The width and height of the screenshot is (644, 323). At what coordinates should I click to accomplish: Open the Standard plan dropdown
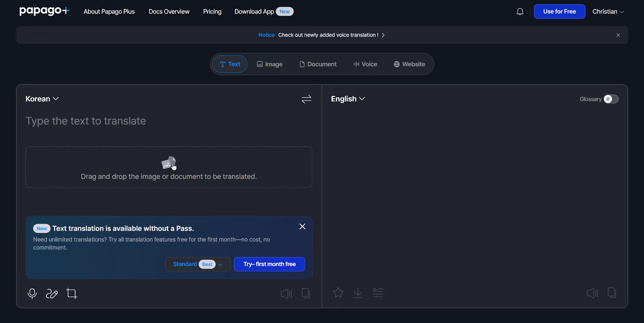coord(198,264)
